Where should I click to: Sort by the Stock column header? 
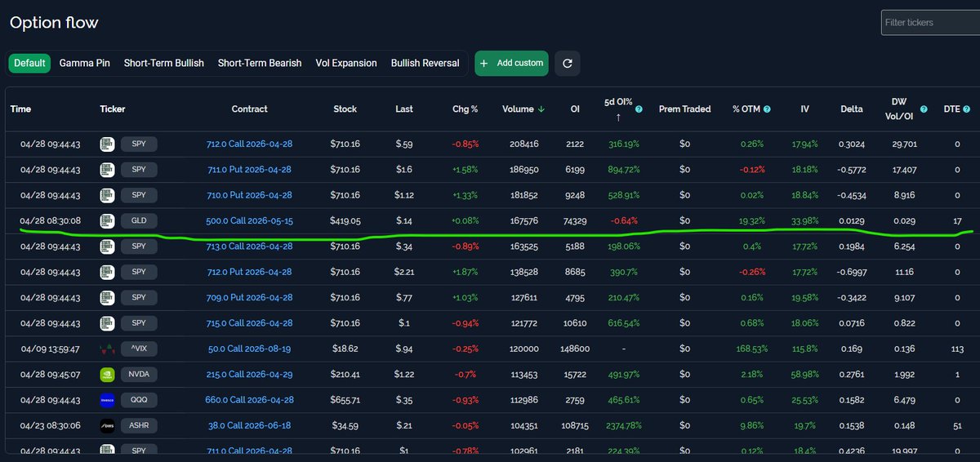(345, 109)
